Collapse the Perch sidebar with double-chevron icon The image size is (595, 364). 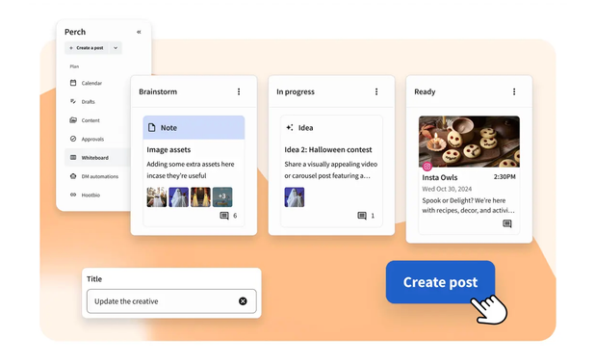pyautogui.click(x=139, y=32)
